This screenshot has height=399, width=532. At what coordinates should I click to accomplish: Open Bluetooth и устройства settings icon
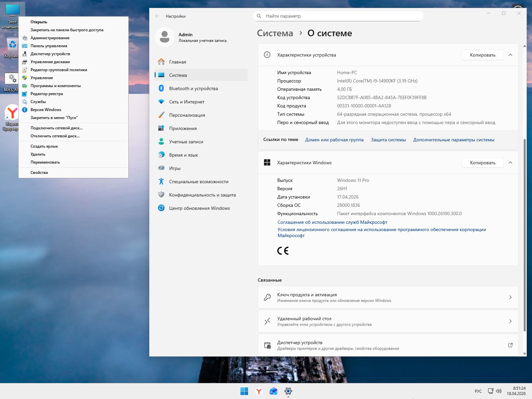[161, 88]
